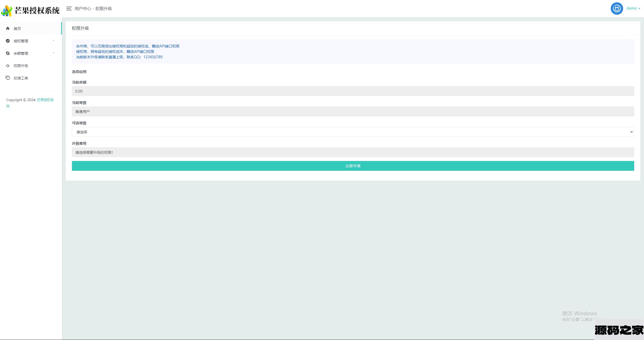Image resolution: width=644 pixels, height=340 pixels.
Task: Expand the 余额管理 chevron arrow
Action: (x=54, y=53)
